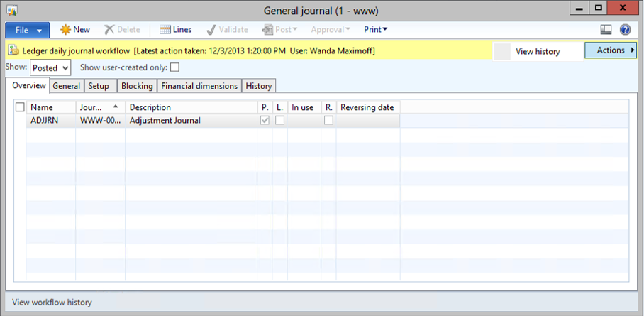Switch to the Financial dimensions tab
This screenshot has width=644, height=316.
(x=199, y=86)
